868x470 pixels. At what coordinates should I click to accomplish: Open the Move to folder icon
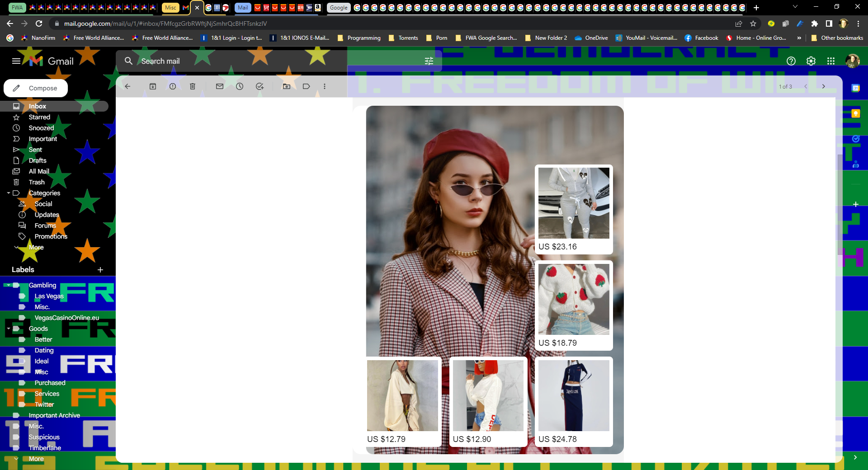(x=287, y=86)
